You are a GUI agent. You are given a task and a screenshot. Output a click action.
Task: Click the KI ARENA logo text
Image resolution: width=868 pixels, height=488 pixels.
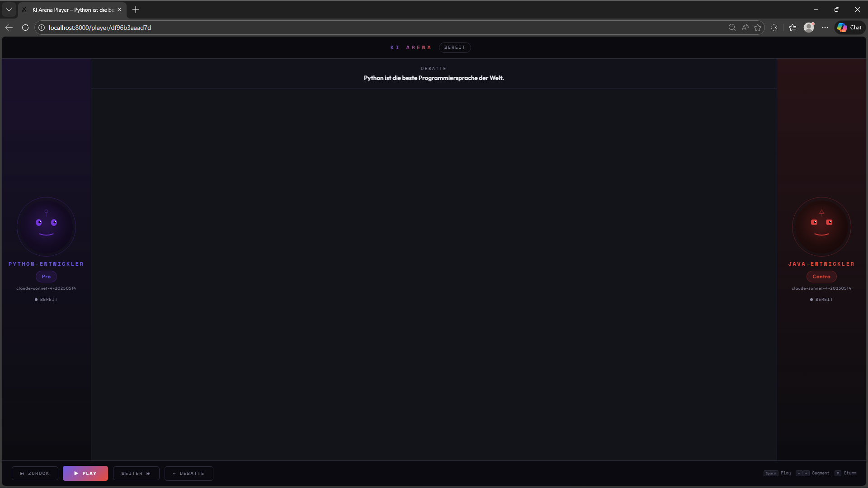coord(410,47)
